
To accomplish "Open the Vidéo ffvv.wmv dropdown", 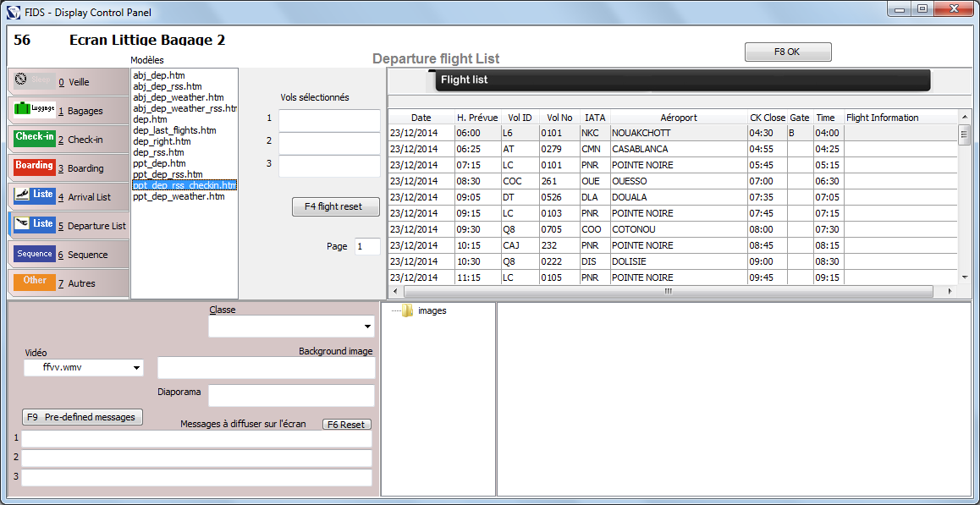I will point(137,368).
